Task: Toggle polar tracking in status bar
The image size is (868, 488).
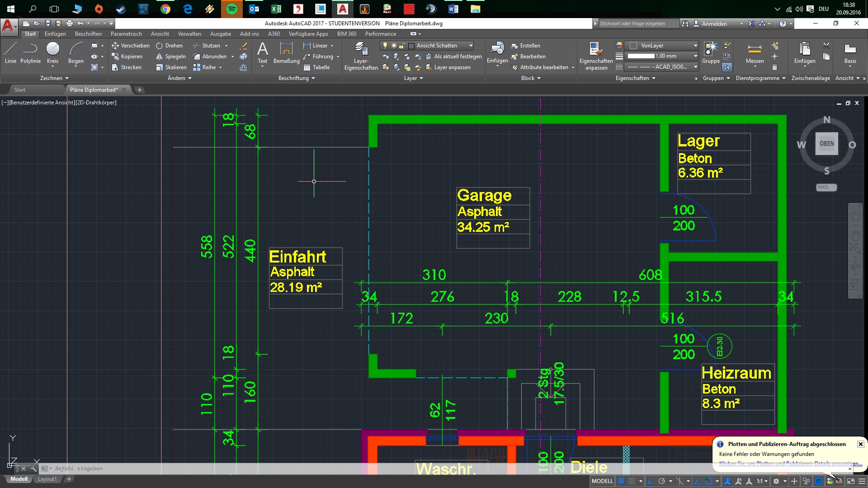Action: tap(662, 481)
